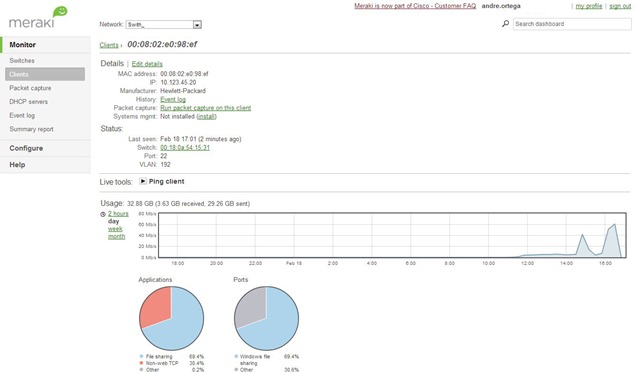The image size is (636, 373).
Task: Click the 30.4% Non-web TCP value
Action: pos(196,363)
